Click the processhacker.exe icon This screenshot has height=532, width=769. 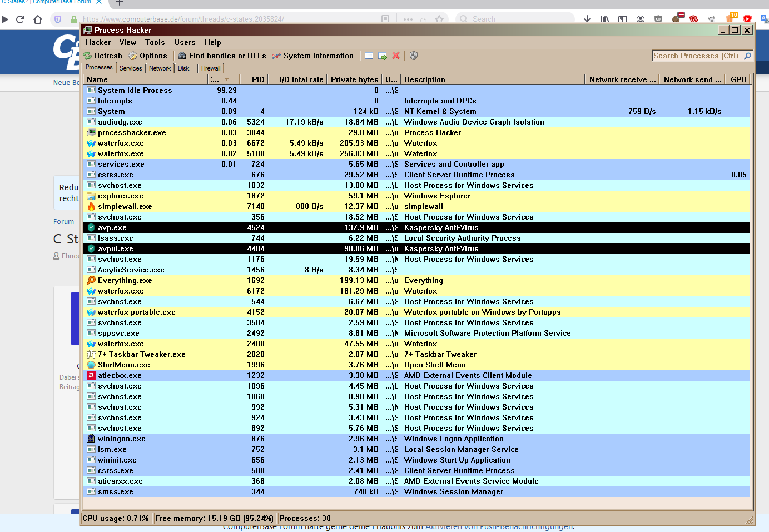(x=91, y=132)
